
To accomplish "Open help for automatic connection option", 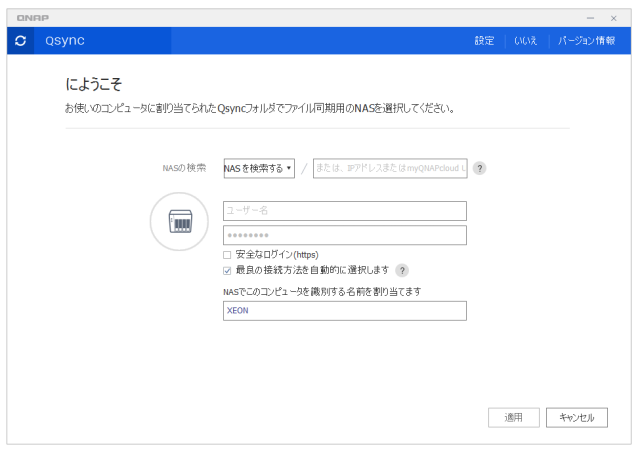I will click(x=402, y=270).
